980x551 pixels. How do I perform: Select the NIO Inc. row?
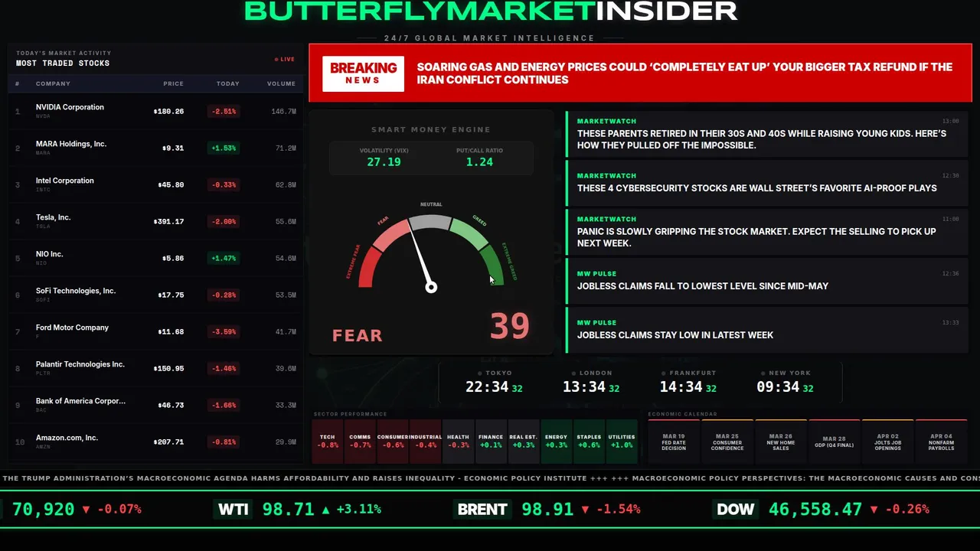[156, 258]
